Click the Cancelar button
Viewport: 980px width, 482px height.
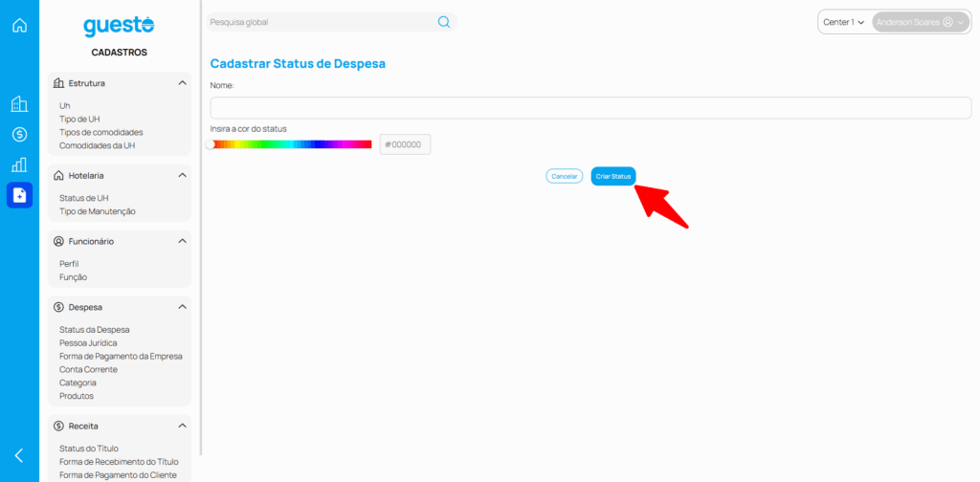coord(564,176)
